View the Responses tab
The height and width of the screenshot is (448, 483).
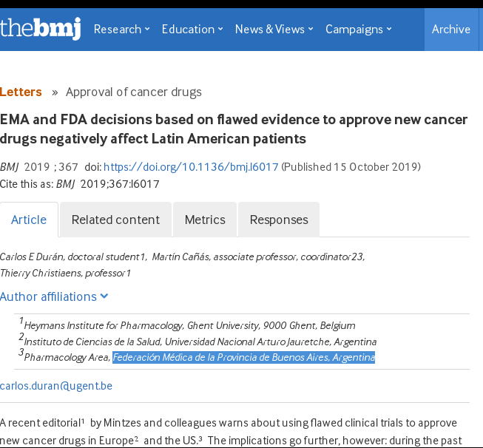pyautogui.click(x=279, y=220)
